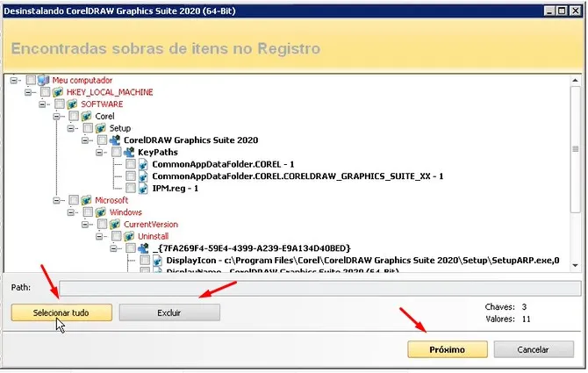The image size is (588, 373).
Task: Click the Corel key folder icon
Action: click(x=86, y=116)
